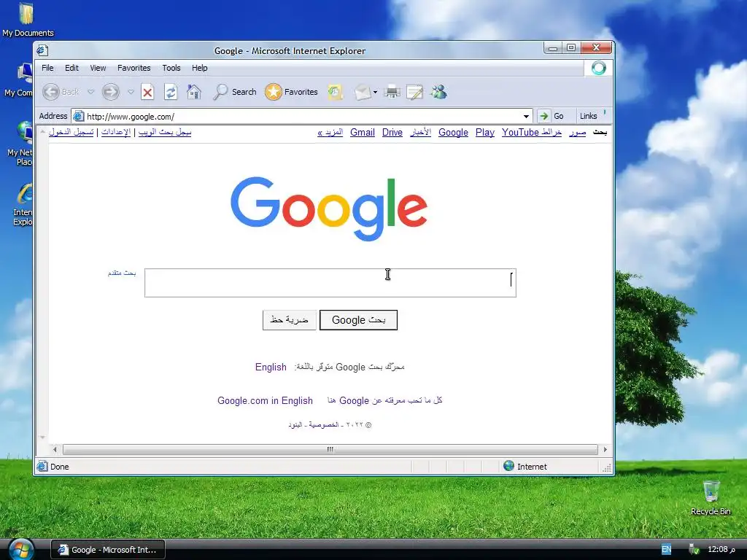
Task: Open the File menu
Action: tap(47, 68)
